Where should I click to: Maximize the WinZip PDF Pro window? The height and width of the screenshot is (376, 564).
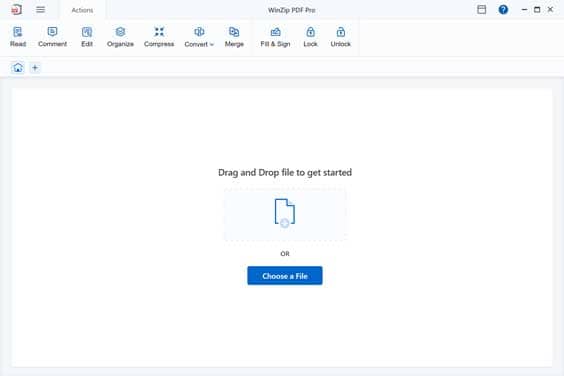[537, 10]
